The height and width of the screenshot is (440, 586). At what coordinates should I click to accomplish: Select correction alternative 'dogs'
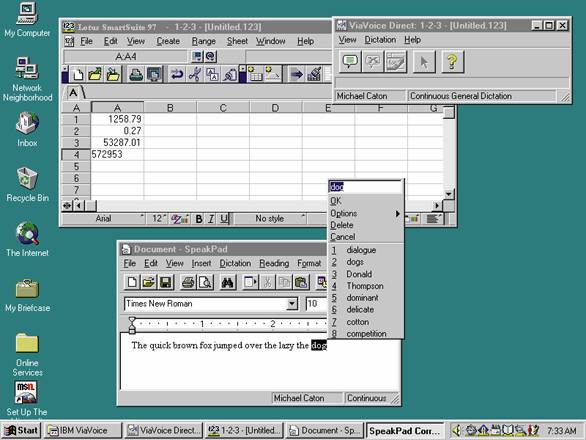click(366, 262)
